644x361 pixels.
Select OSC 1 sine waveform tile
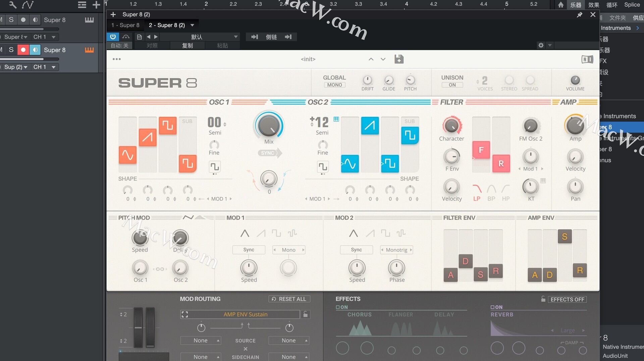pyautogui.click(x=127, y=155)
